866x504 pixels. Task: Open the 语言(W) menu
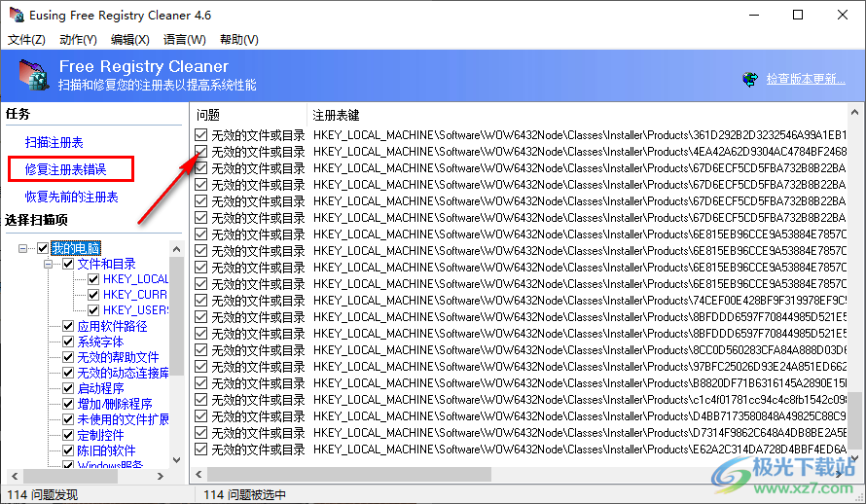click(x=185, y=40)
